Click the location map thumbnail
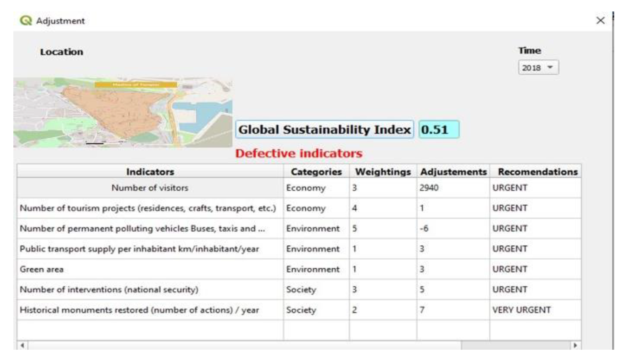The image size is (625, 364). coord(123,112)
